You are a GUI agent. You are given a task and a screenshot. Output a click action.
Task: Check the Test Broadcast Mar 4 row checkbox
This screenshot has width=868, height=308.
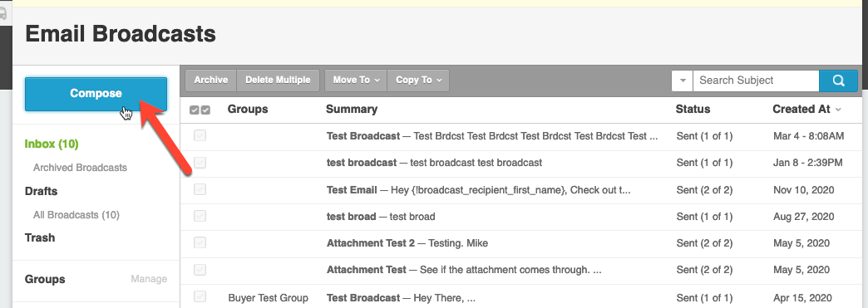(200, 135)
